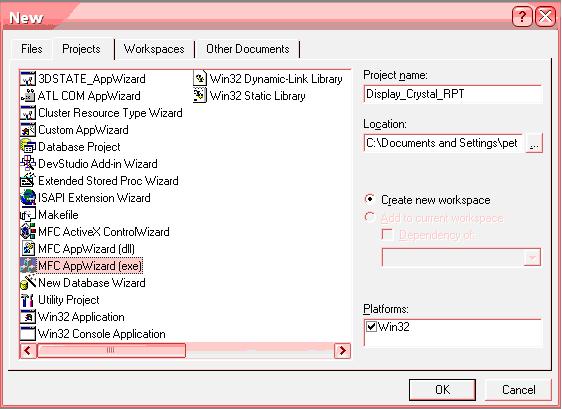This screenshot has width=562, height=409.
Task: Switch to the Files tab
Action: (x=32, y=49)
